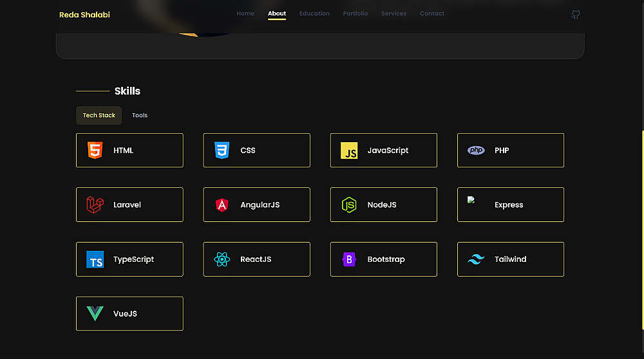Click the HTML5 shield icon
644x359 pixels.
pos(95,150)
